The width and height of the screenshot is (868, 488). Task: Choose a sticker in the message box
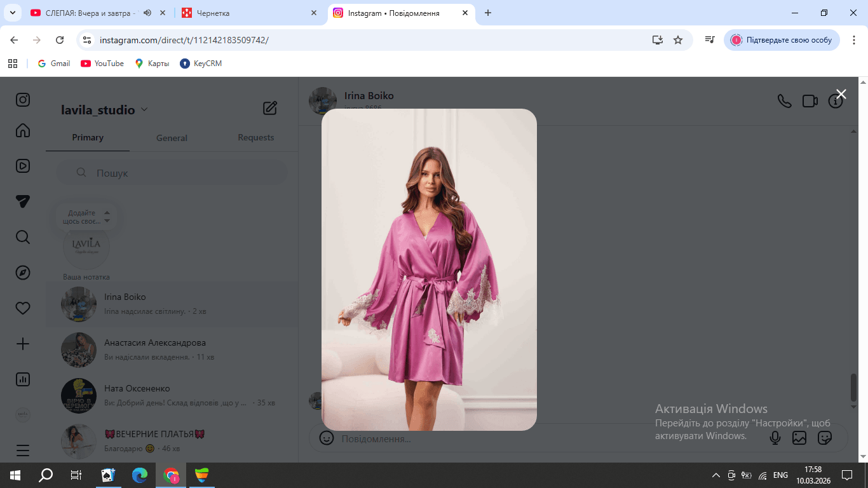point(825,438)
